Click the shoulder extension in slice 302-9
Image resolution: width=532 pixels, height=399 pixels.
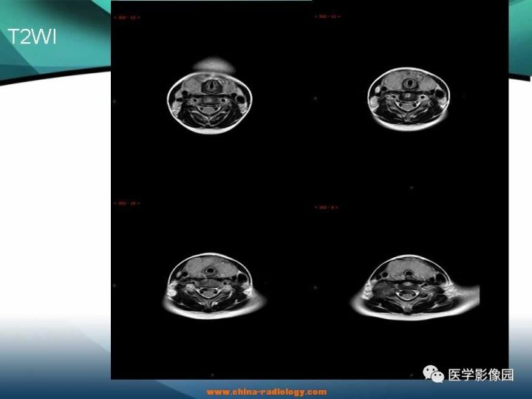(x=466, y=293)
